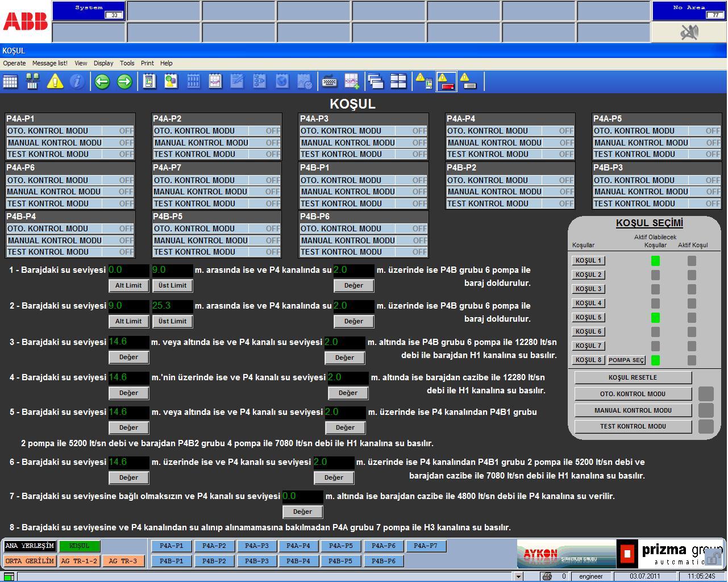Viewport: 728px width, 582px height.
Task: Toggle the TEST KONTROL MODU grey indicator
Action: [x=706, y=426]
